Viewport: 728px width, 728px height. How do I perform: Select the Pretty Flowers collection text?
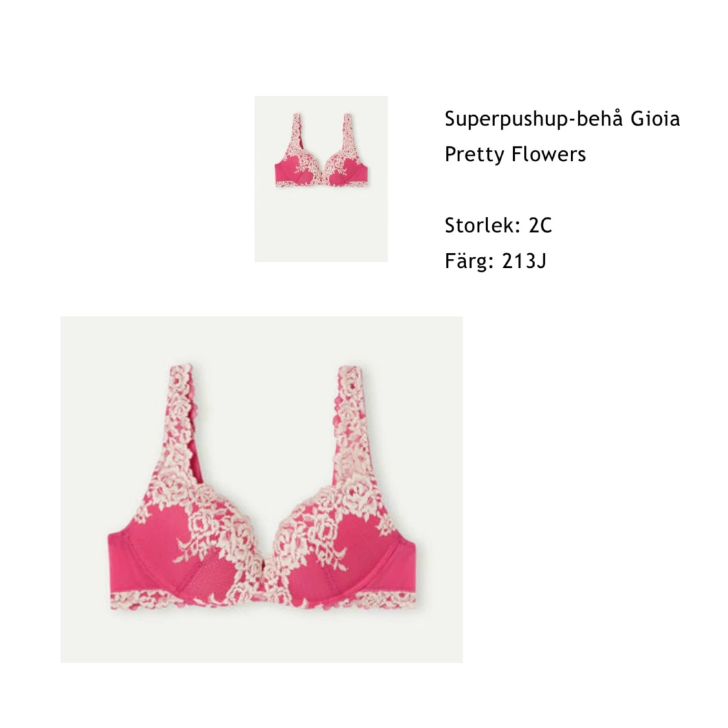515,154
